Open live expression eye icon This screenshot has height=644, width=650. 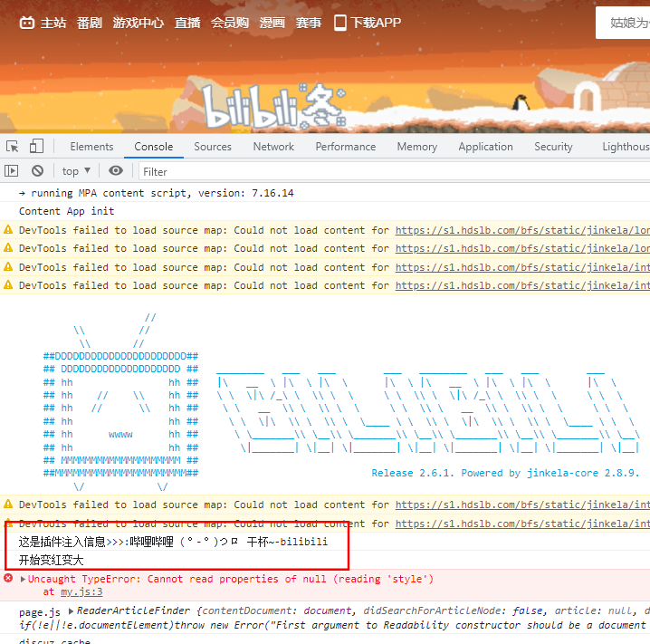point(116,170)
